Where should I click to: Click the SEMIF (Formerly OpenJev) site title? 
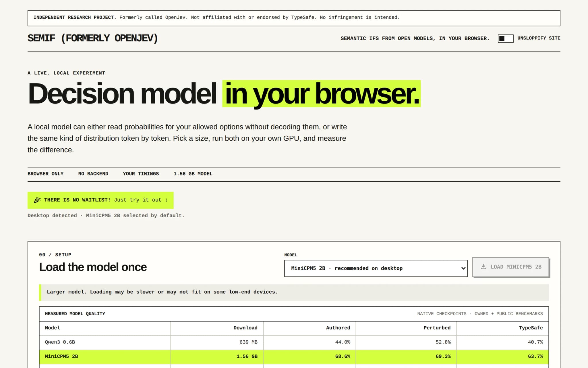(x=93, y=38)
